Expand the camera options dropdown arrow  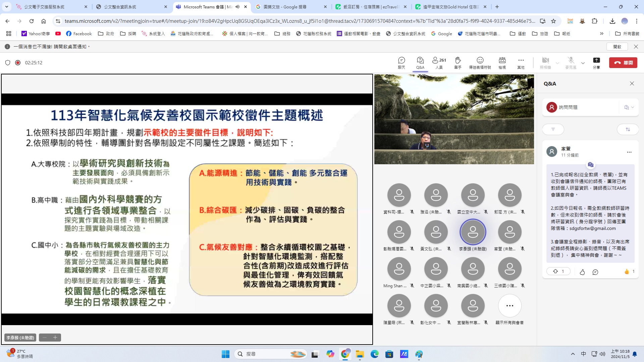[x=557, y=63]
